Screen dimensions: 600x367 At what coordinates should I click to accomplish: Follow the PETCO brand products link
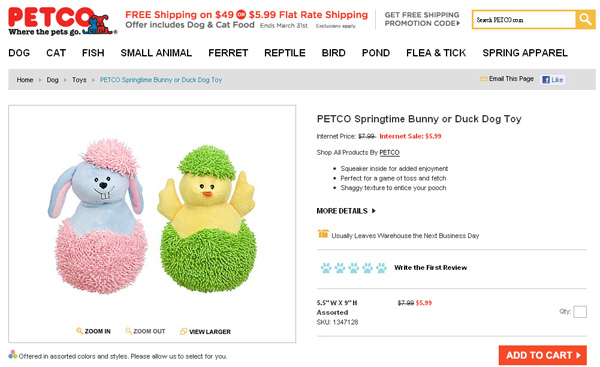pos(389,152)
